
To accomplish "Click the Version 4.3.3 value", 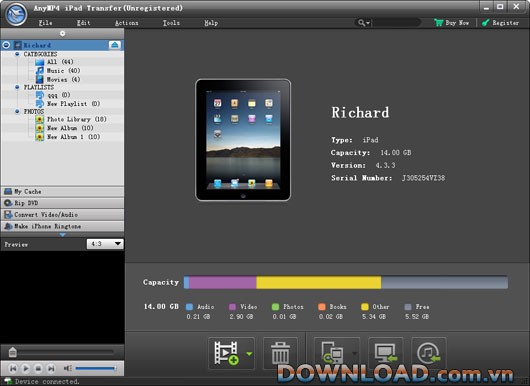I will click(385, 165).
